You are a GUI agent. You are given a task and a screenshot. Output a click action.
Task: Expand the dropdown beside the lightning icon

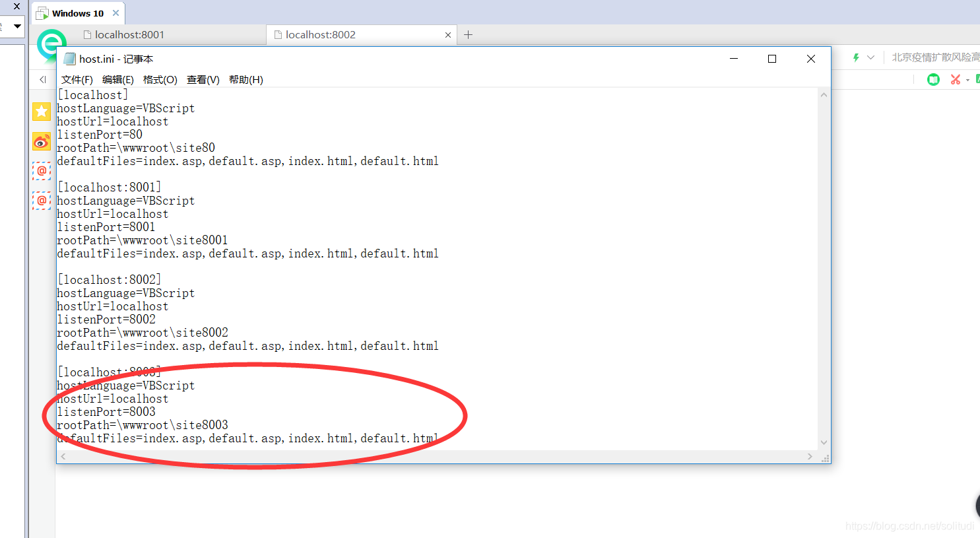click(870, 57)
